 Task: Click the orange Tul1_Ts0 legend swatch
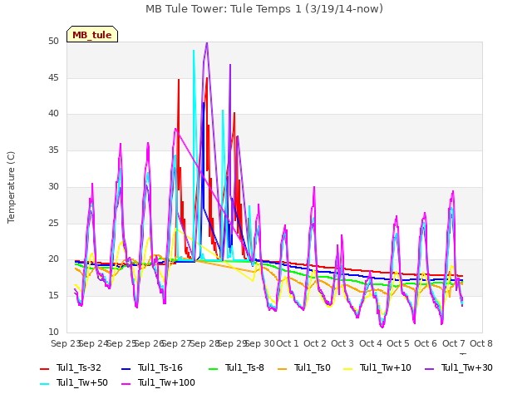[282, 369]
